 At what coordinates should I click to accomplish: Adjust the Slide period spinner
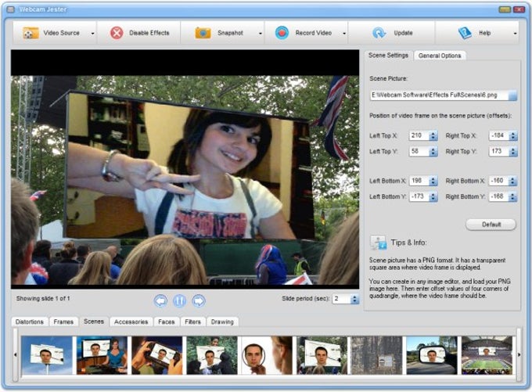(354, 299)
